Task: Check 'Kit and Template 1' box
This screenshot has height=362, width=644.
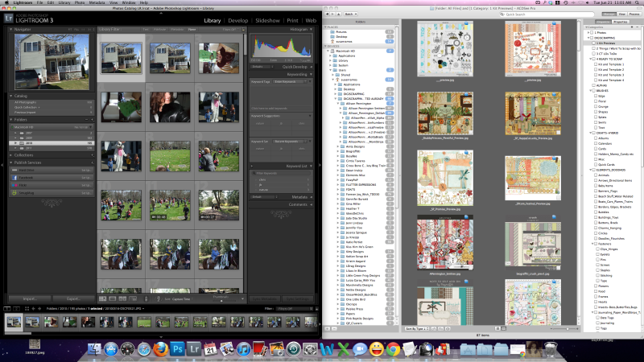Action: pyautogui.click(x=596, y=64)
